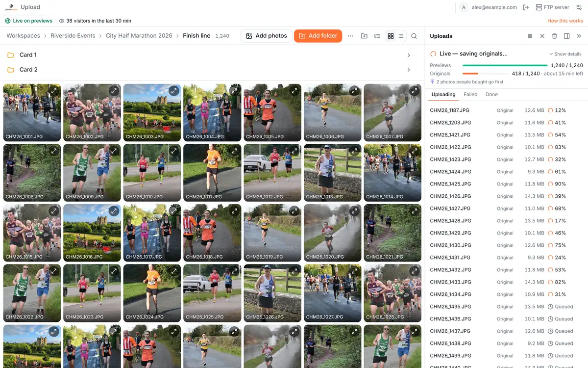Expand the Card 2 folder chevron
588x368 pixels.
(x=409, y=70)
